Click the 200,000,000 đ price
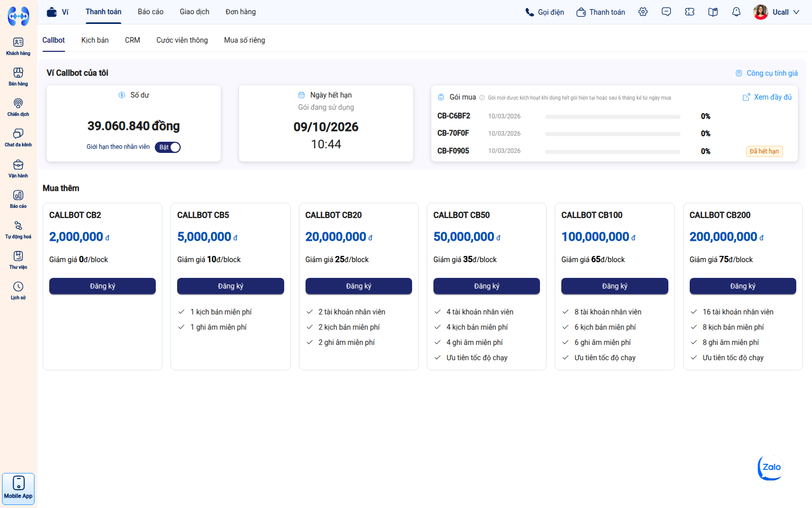This screenshot has height=508, width=812. click(x=726, y=237)
